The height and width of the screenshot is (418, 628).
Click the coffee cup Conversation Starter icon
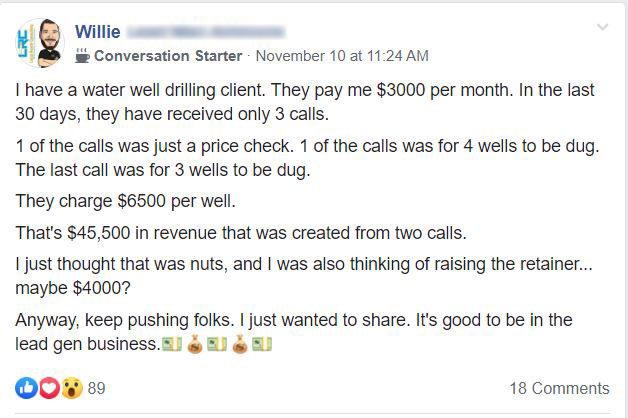[x=82, y=55]
